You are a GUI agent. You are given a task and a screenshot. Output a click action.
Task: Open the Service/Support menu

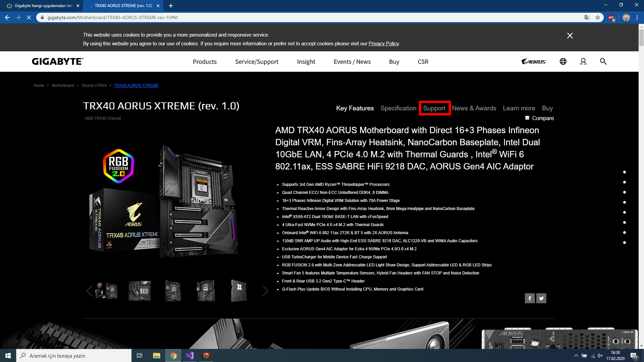point(257,62)
